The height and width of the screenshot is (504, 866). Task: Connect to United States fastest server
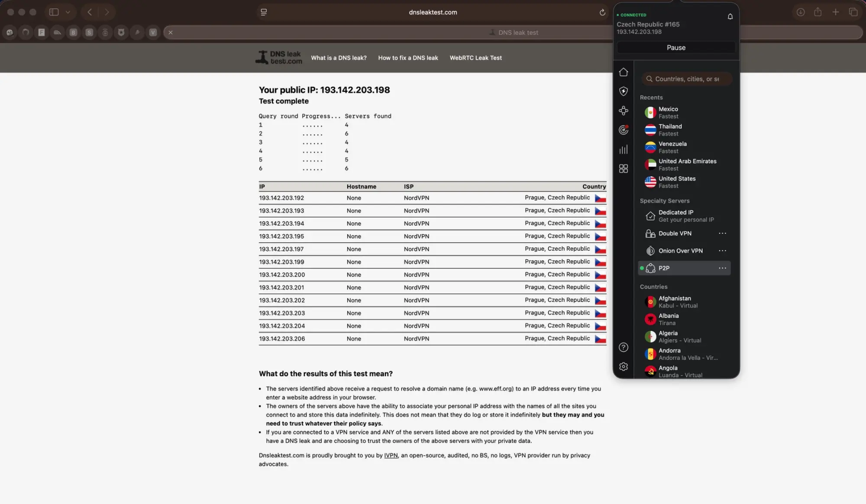677,182
